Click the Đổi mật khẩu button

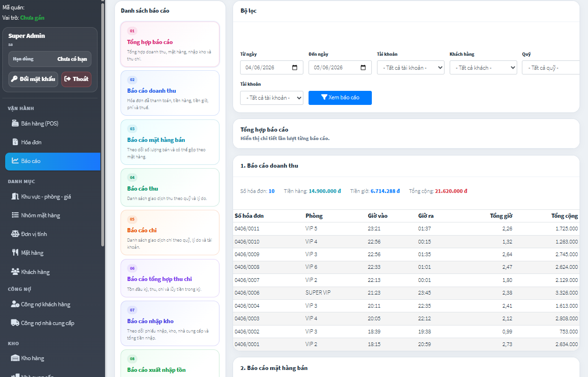pyautogui.click(x=33, y=79)
